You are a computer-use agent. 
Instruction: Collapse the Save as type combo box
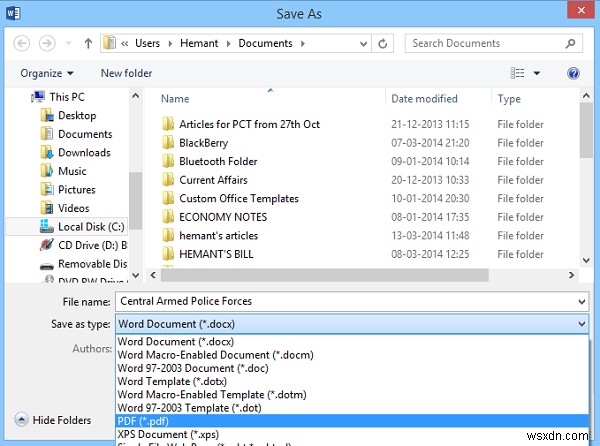582,324
